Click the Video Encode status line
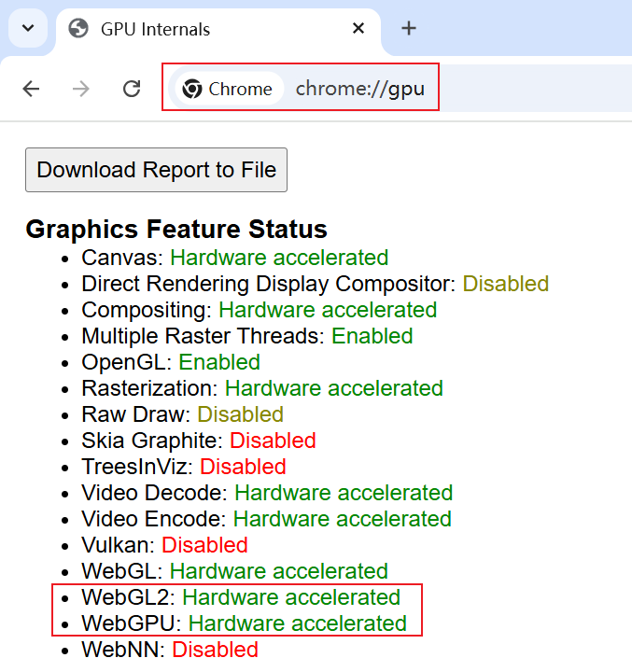The image size is (632, 672). 266,520
